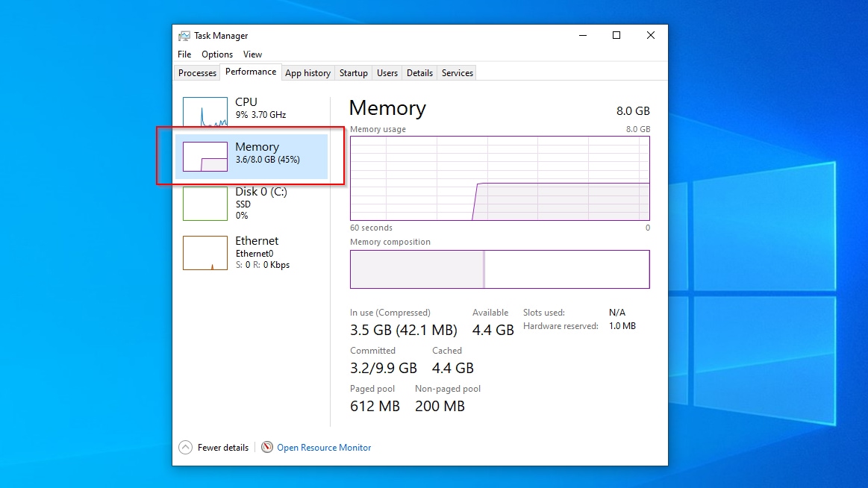Open the File menu
868x488 pixels.
(x=184, y=54)
